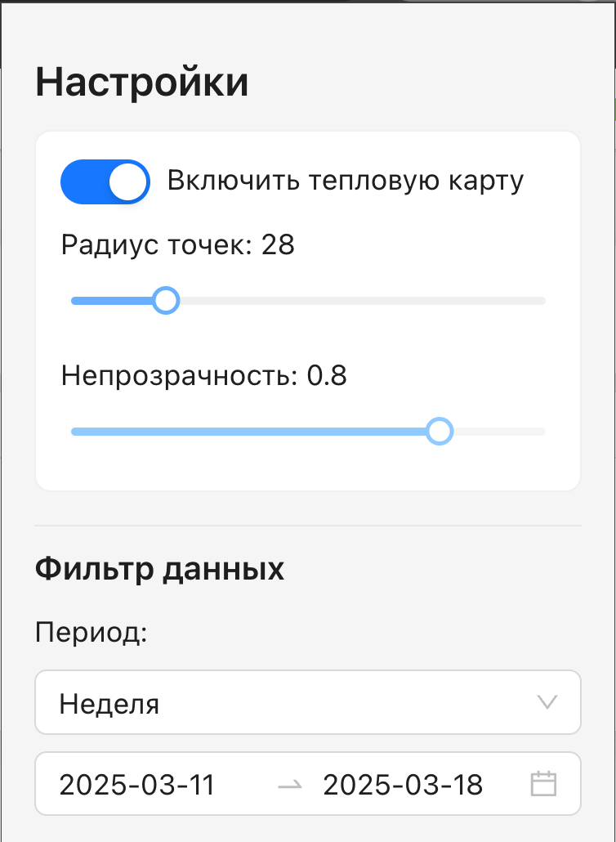Image resolution: width=616 pixels, height=842 pixels.
Task: Open the Неделя period dropdown
Action: coord(308,702)
